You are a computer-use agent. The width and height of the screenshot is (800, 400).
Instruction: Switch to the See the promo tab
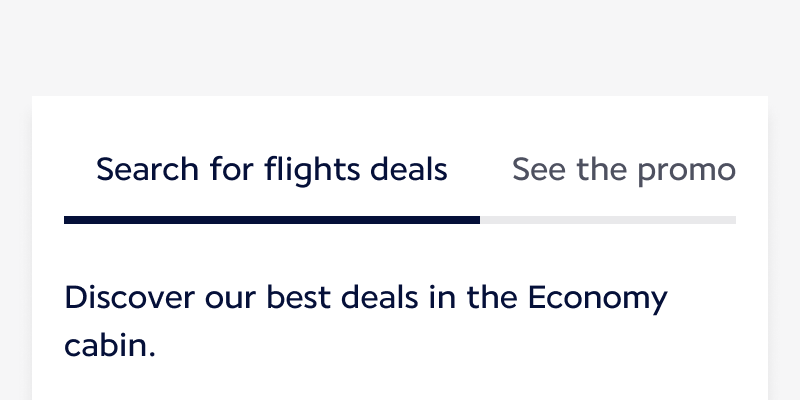623,170
